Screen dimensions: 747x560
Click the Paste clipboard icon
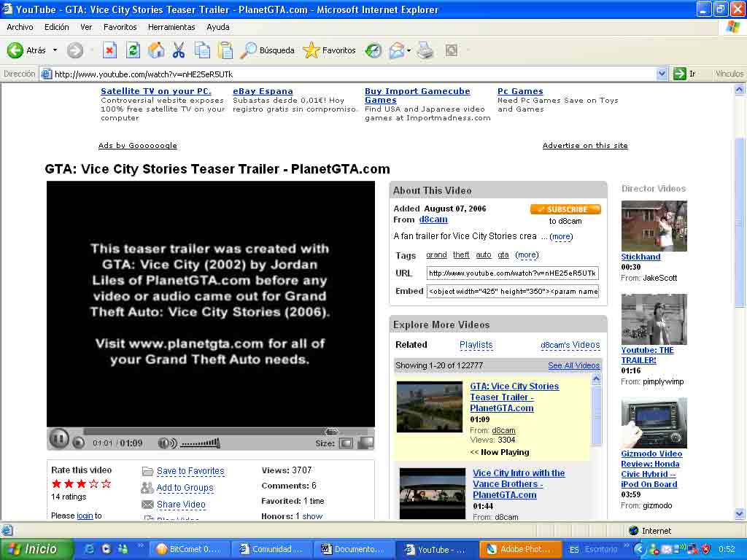225,50
